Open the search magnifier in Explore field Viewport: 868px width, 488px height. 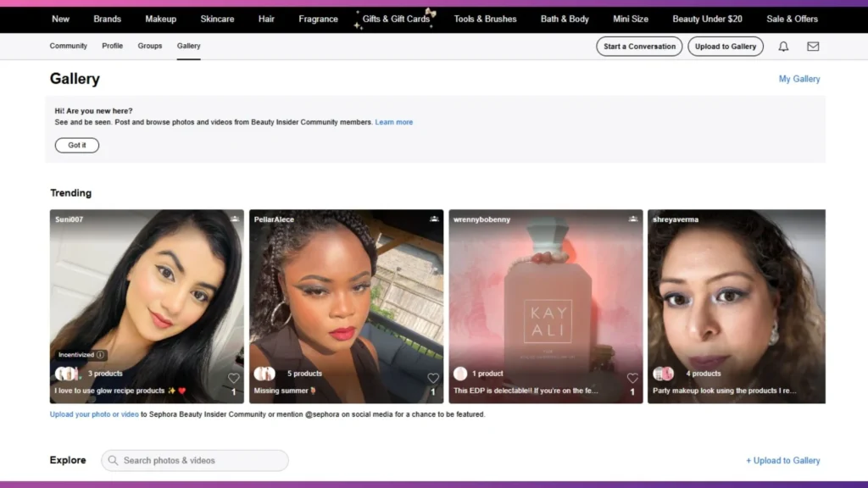coord(113,460)
